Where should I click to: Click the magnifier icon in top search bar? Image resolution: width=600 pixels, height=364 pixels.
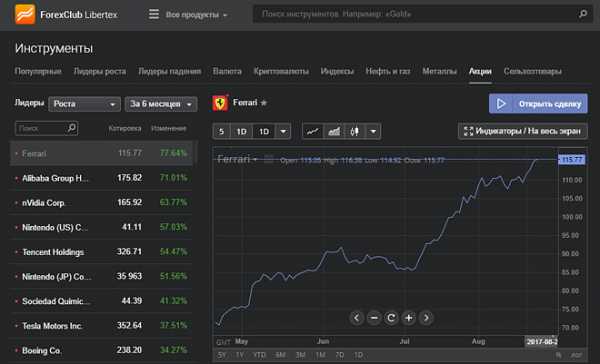coord(582,14)
